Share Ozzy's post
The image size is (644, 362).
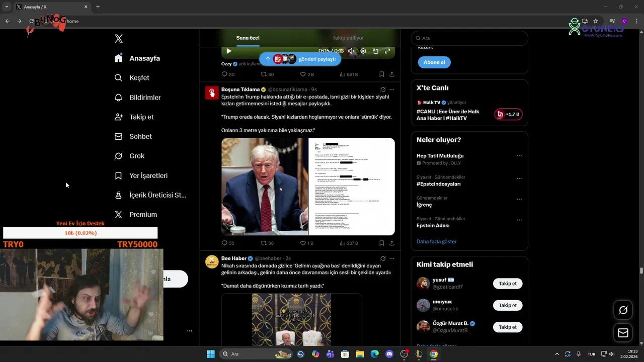pyautogui.click(x=392, y=74)
